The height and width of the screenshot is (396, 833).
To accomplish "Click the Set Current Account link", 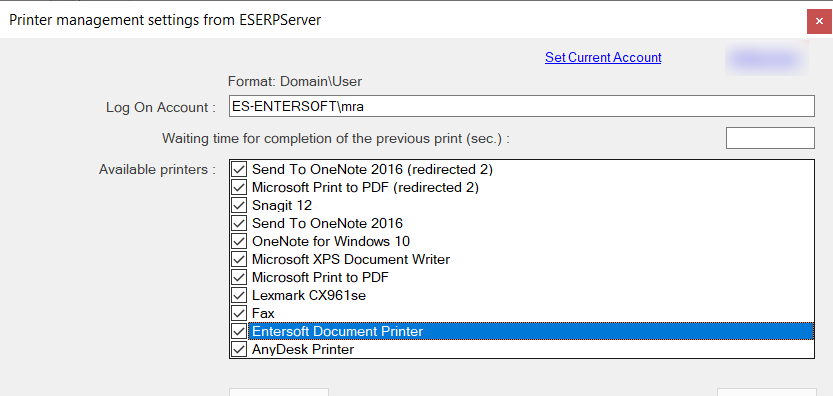I will tap(603, 57).
